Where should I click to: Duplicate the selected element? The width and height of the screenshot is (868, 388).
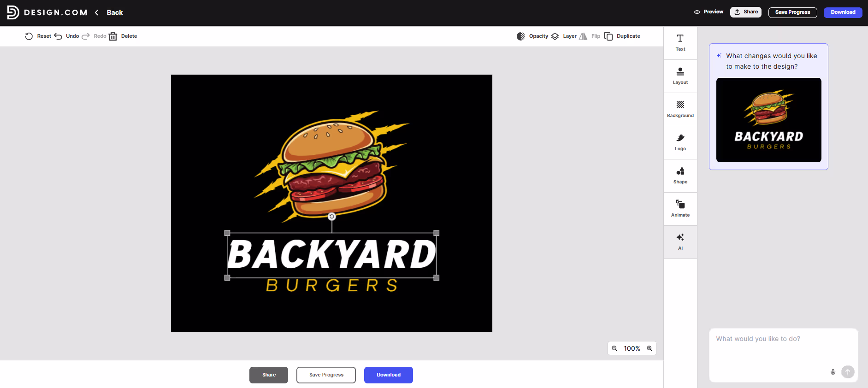[x=622, y=36]
